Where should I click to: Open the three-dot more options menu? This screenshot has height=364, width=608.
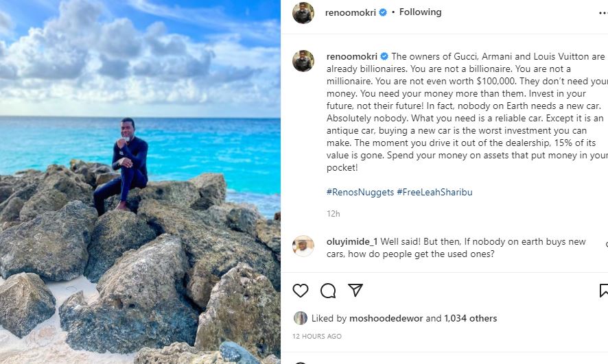(603, 12)
